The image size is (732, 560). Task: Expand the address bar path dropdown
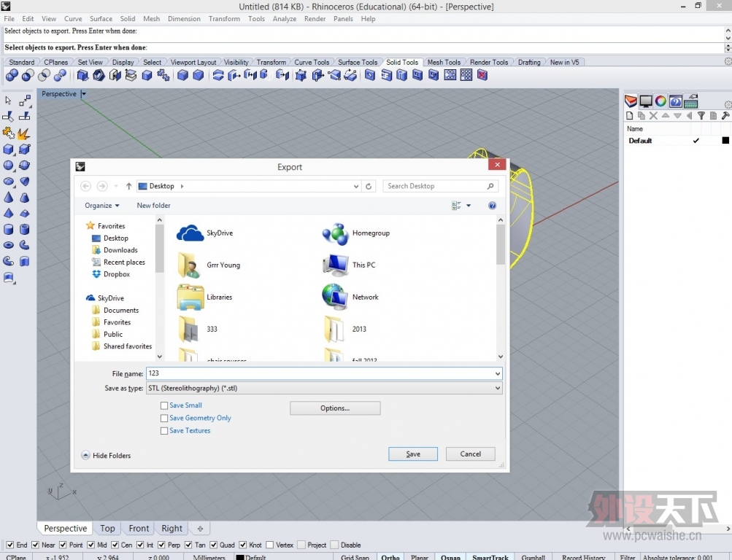pos(355,186)
